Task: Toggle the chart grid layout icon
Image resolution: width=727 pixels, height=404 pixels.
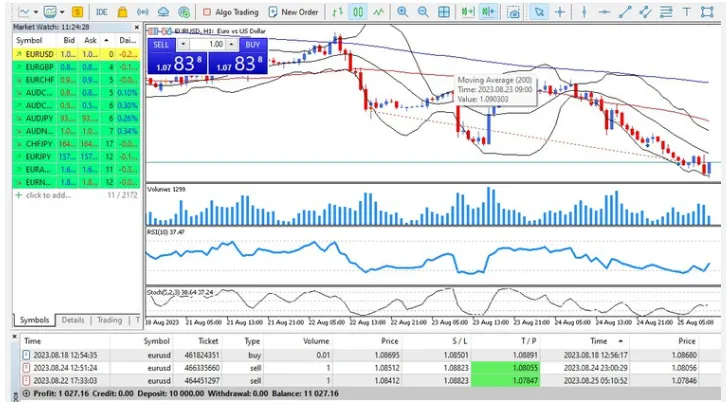Action: pos(445,12)
